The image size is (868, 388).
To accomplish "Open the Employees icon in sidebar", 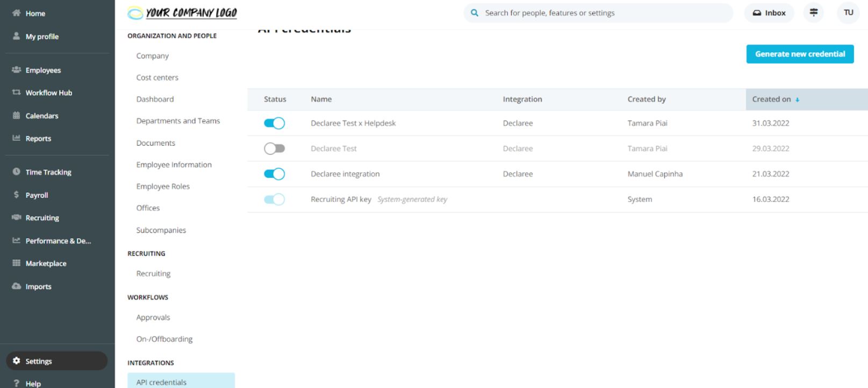I will [x=16, y=70].
